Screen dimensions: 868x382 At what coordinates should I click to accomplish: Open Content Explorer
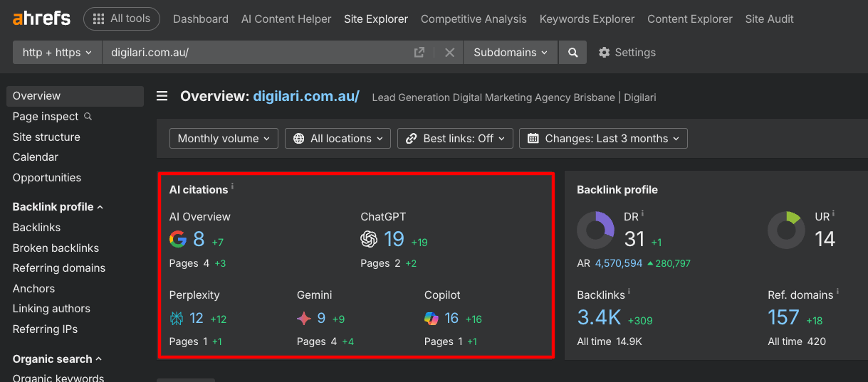tap(690, 19)
